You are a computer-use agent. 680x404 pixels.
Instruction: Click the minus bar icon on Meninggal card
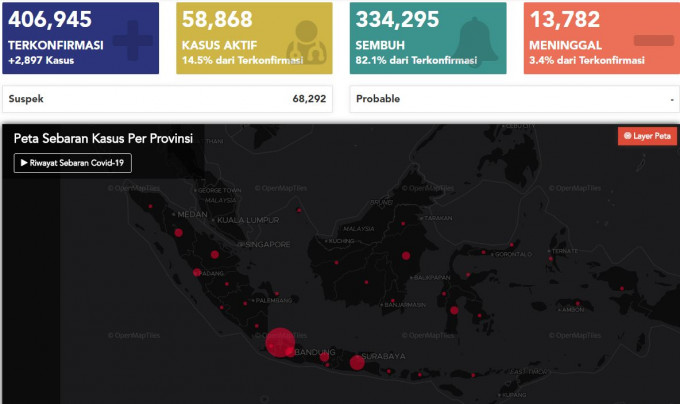(x=654, y=41)
